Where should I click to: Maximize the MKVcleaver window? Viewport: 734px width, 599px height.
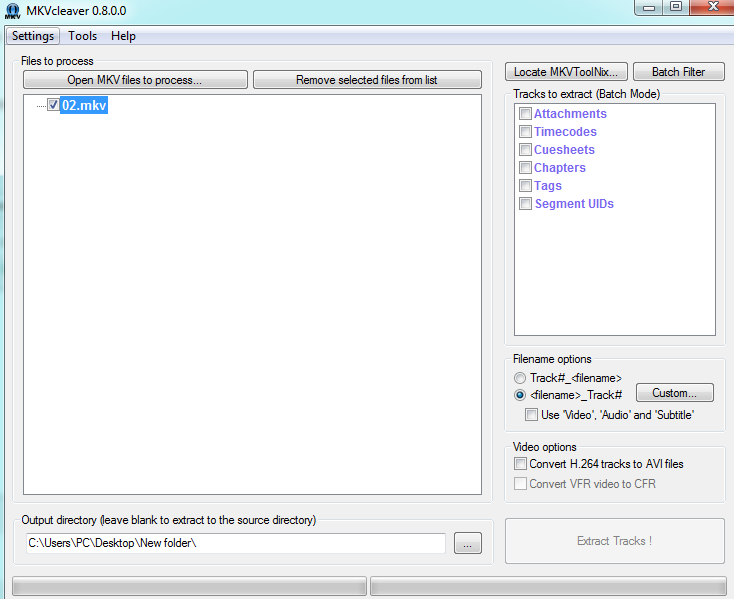pyautogui.click(x=675, y=7)
